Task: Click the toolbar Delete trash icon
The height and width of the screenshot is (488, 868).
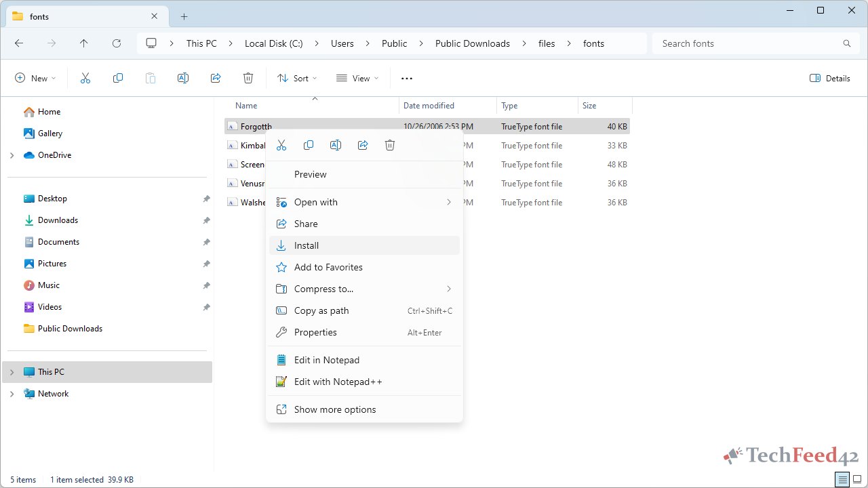Action: point(248,78)
